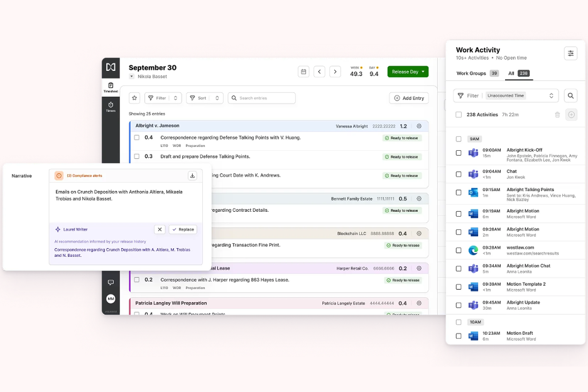Screen dimensions: 588x392
Task: Click the Add Entry button
Action: pos(410,98)
